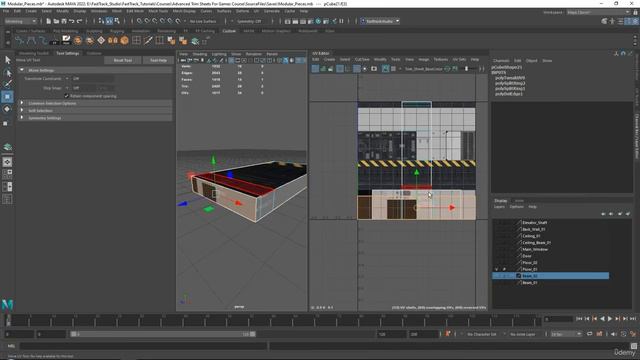Click the UV Editor first blue toolbar icon
640x360 pixels.
pos(315,69)
